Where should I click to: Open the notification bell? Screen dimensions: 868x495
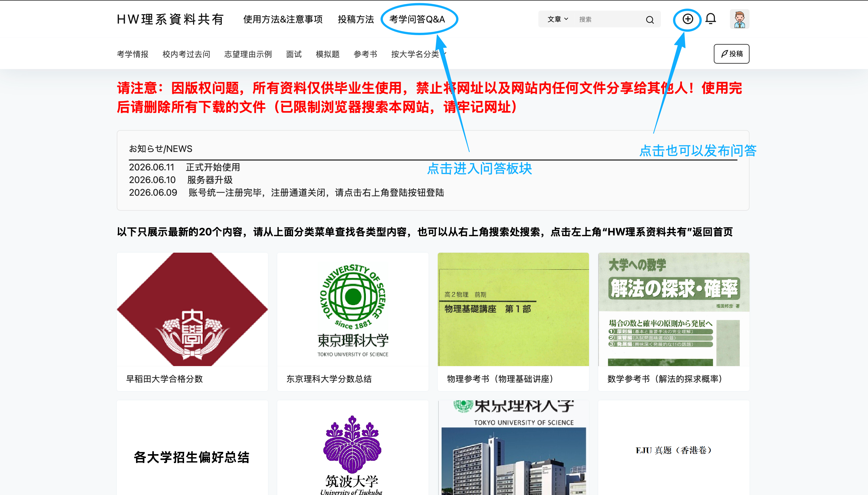tap(710, 19)
